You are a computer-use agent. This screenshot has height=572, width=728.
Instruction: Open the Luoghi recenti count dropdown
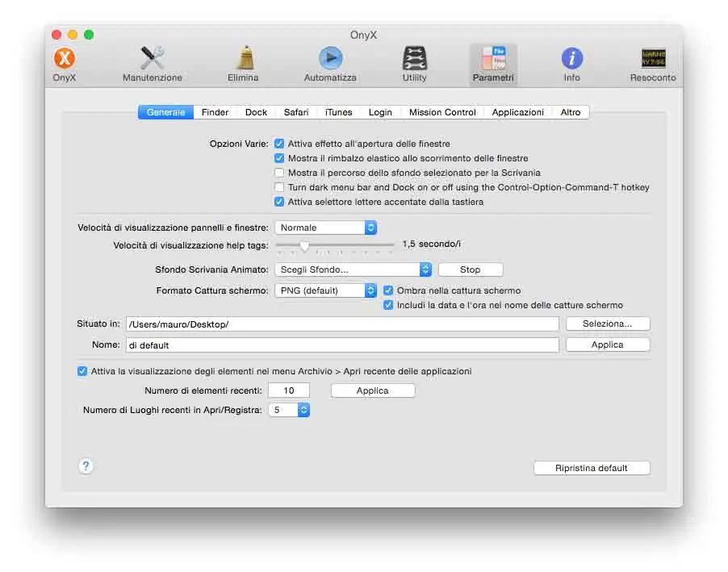click(289, 410)
